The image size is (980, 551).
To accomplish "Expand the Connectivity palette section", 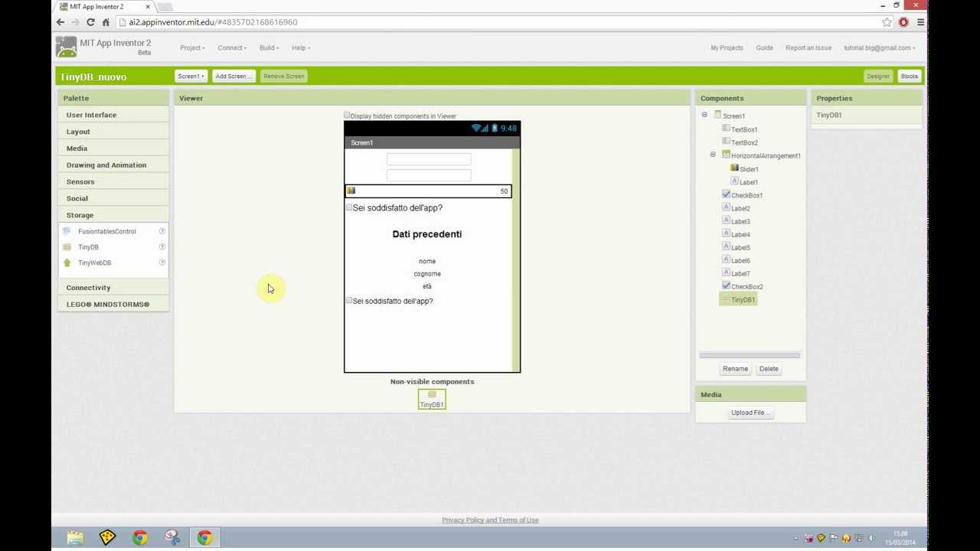I will [113, 288].
